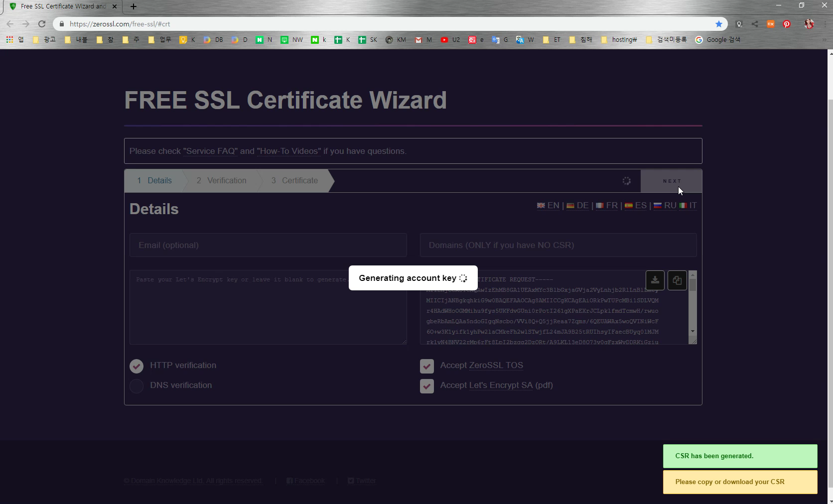Click the NEXT button
The height and width of the screenshot is (504, 833).
672,181
